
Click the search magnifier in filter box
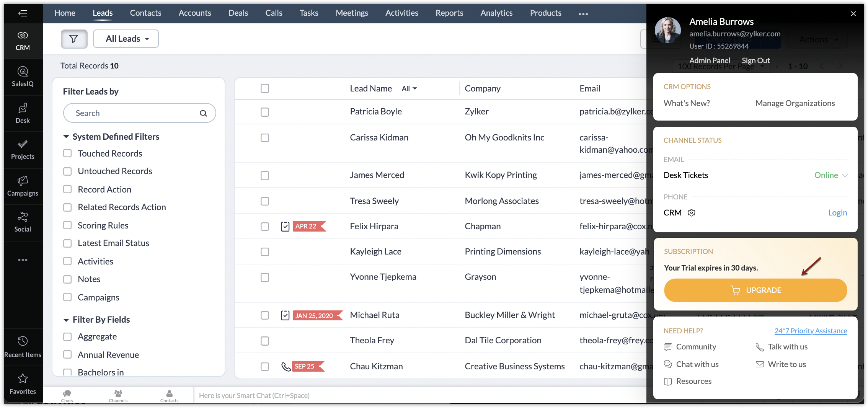point(203,113)
